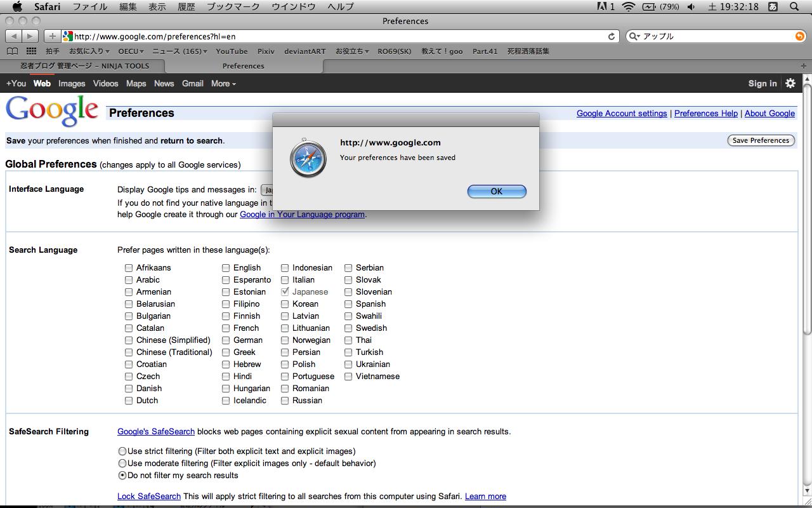Check the Afrikaans language box
812x508 pixels.
coord(129,268)
